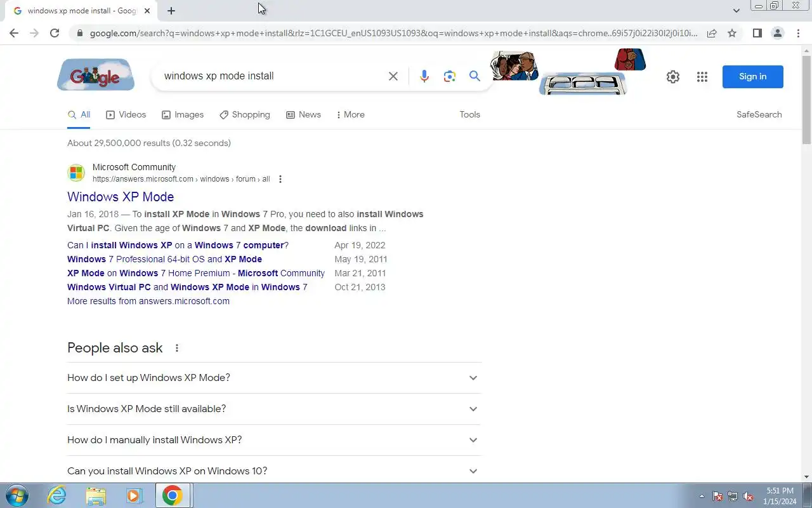Open the Windows Start button
Screen dimensions: 812x508
point(16,495)
